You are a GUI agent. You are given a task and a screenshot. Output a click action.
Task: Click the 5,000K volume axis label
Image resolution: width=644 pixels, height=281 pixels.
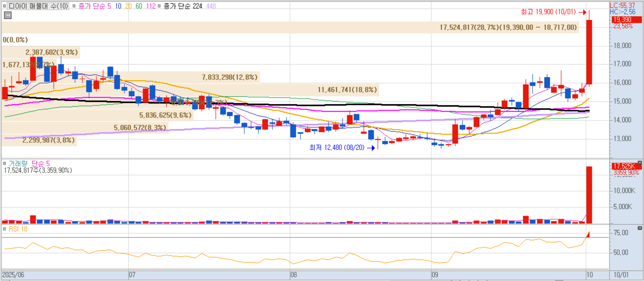[623, 207]
